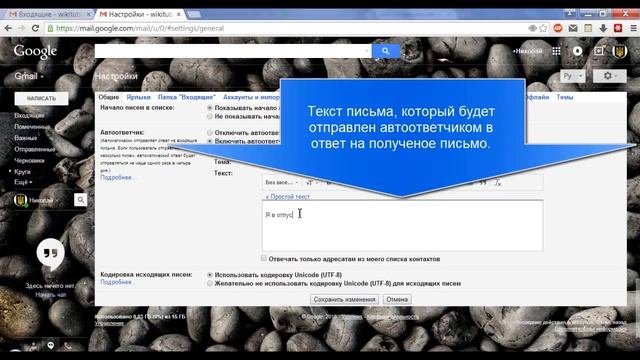Close the Настройки browser tab
Viewport: 640px width, 360px height.
pos(179,14)
